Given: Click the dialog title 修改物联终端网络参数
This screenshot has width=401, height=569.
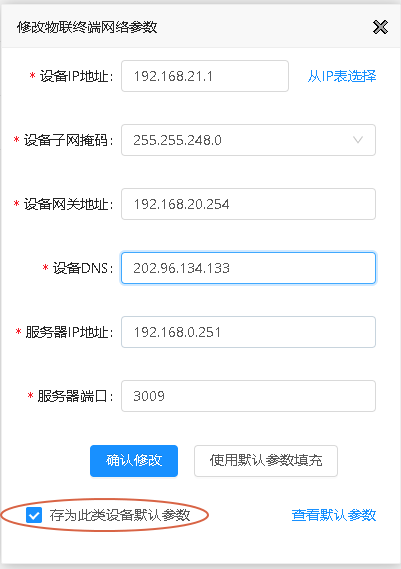Looking at the screenshot, I should click(87, 27).
